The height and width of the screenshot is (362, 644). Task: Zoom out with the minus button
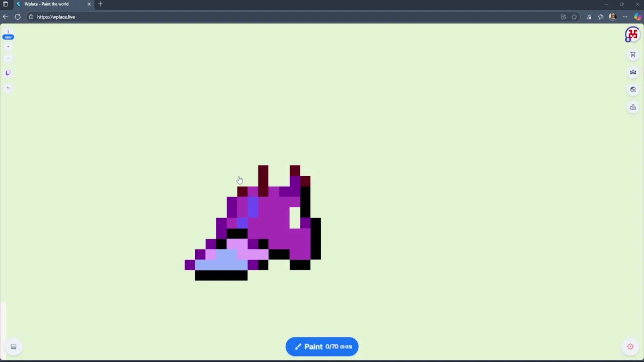[8, 58]
